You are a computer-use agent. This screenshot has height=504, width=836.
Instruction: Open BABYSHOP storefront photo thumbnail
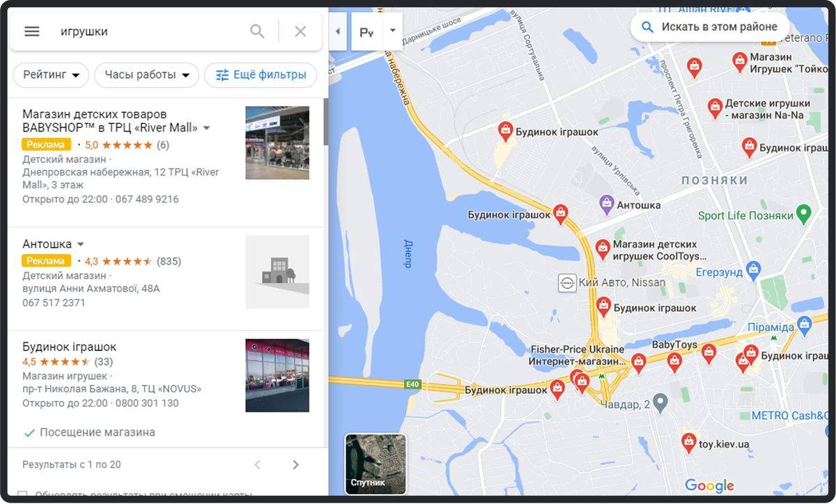(x=277, y=143)
